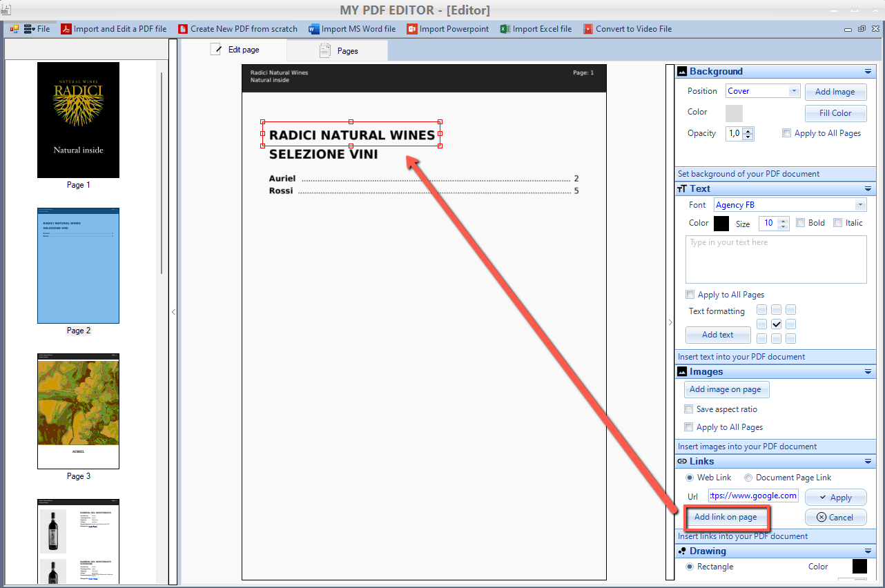
Task: Click Import MS Word file
Action: (x=352, y=29)
